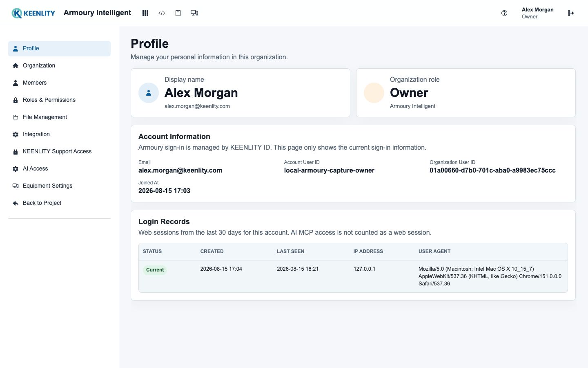588x368 pixels.
Task: Select Profile in the sidebar
Action: pos(59,48)
